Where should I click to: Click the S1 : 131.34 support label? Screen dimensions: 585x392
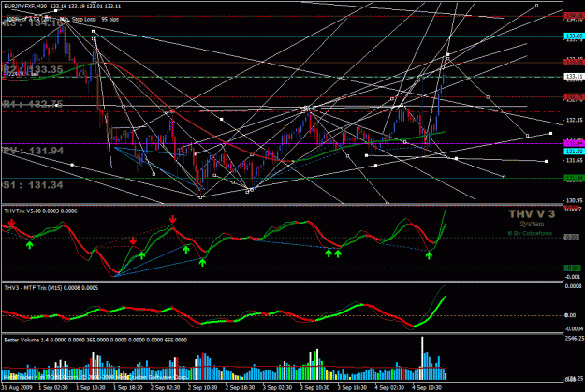(33, 185)
